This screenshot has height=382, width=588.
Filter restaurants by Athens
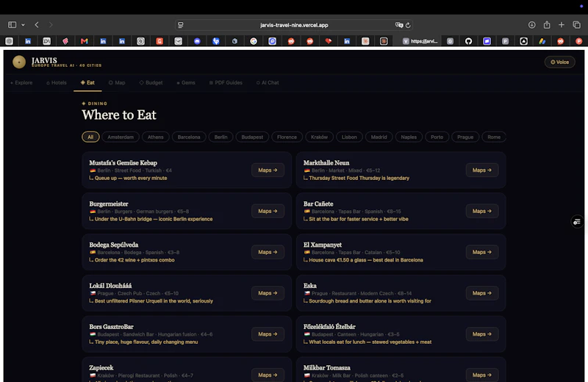[x=156, y=137]
